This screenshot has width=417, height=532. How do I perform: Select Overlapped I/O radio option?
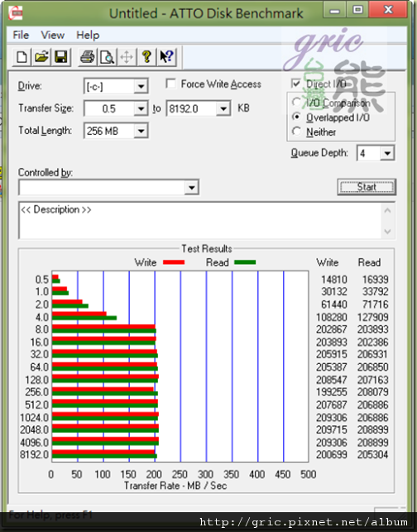click(296, 117)
